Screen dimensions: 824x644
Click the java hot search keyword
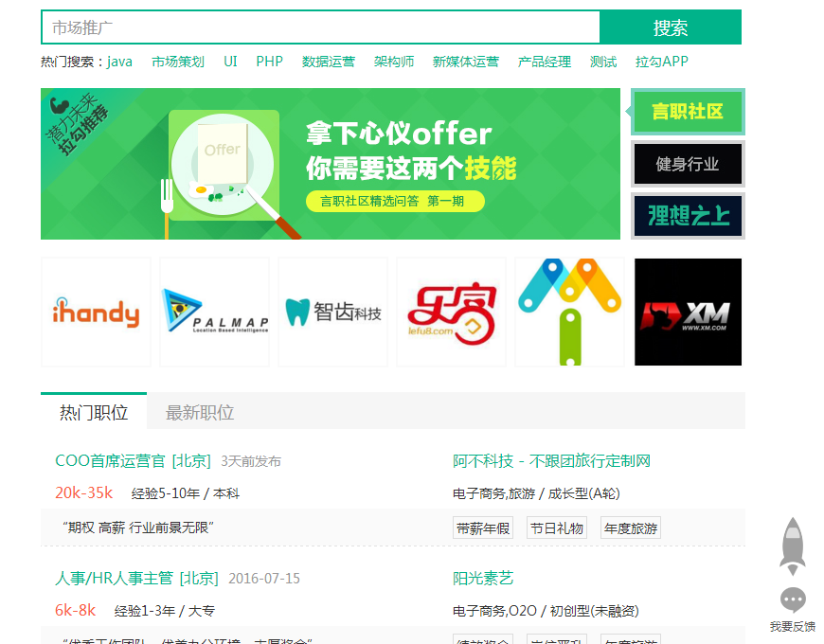click(121, 61)
